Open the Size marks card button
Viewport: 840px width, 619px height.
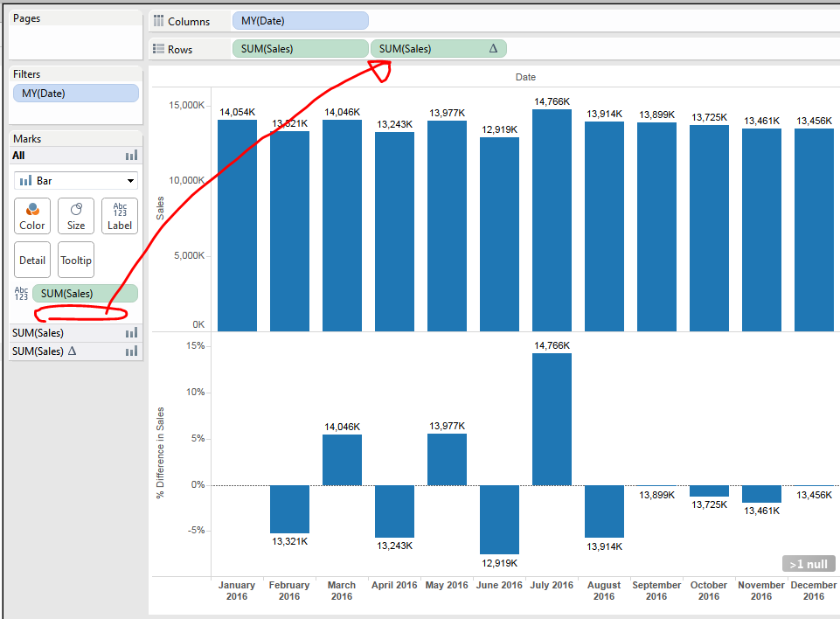pyautogui.click(x=75, y=216)
